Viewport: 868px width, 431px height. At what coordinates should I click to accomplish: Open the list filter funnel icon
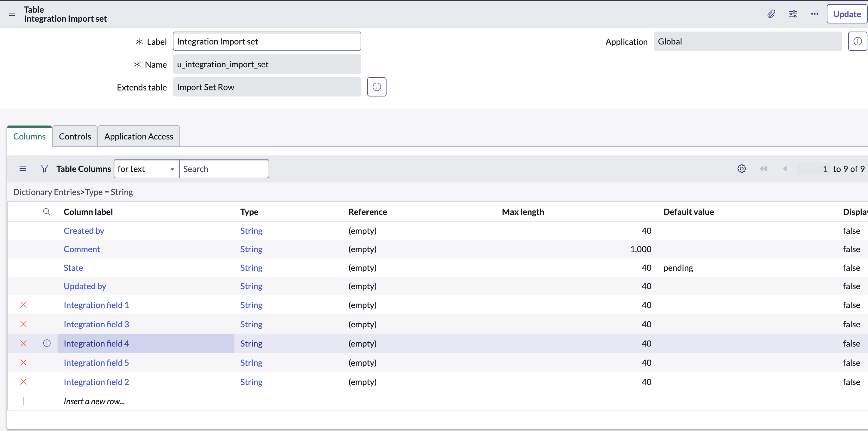(x=44, y=169)
